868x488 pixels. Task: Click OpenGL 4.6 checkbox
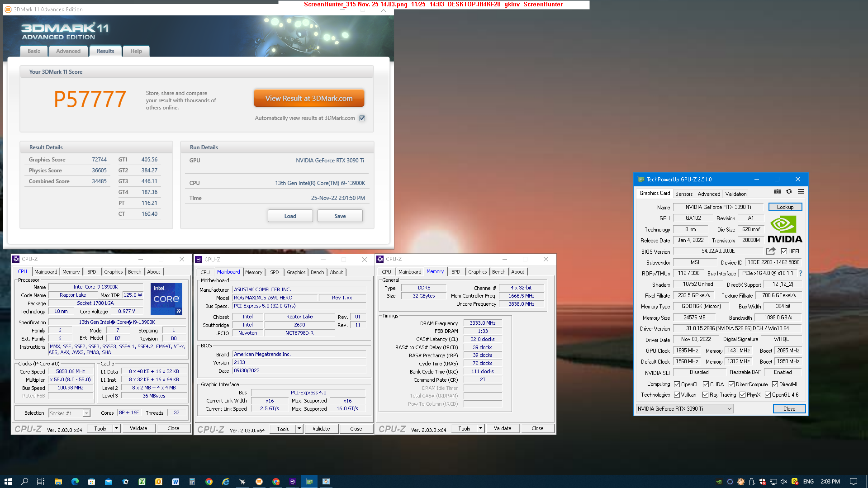pyautogui.click(x=768, y=395)
